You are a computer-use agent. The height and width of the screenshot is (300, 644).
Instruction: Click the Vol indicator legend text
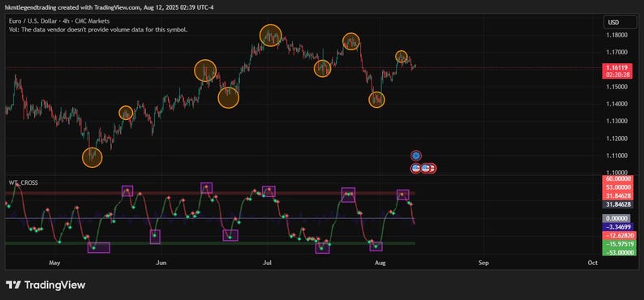click(x=99, y=29)
